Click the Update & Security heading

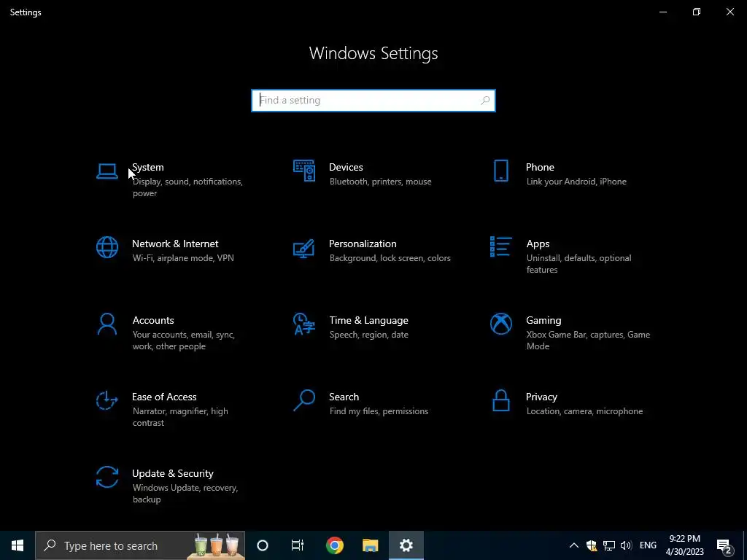[x=172, y=474]
